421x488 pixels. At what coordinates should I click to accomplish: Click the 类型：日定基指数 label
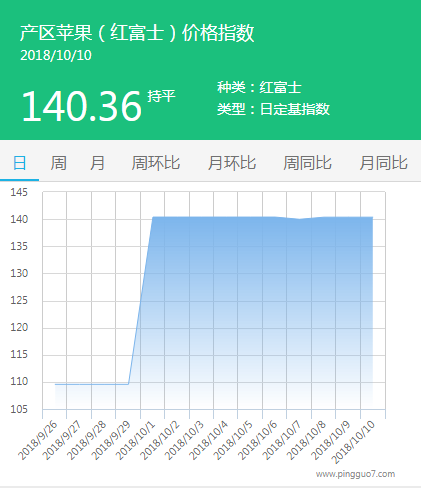click(x=273, y=109)
